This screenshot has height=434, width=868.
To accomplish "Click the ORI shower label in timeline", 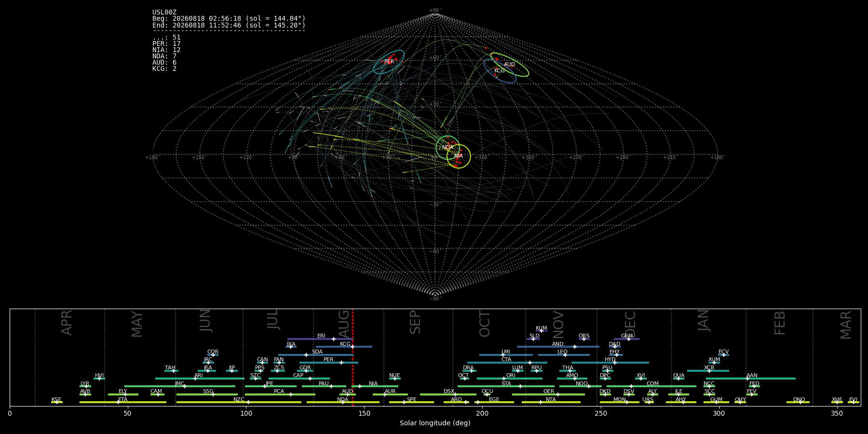I will (511, 376).
